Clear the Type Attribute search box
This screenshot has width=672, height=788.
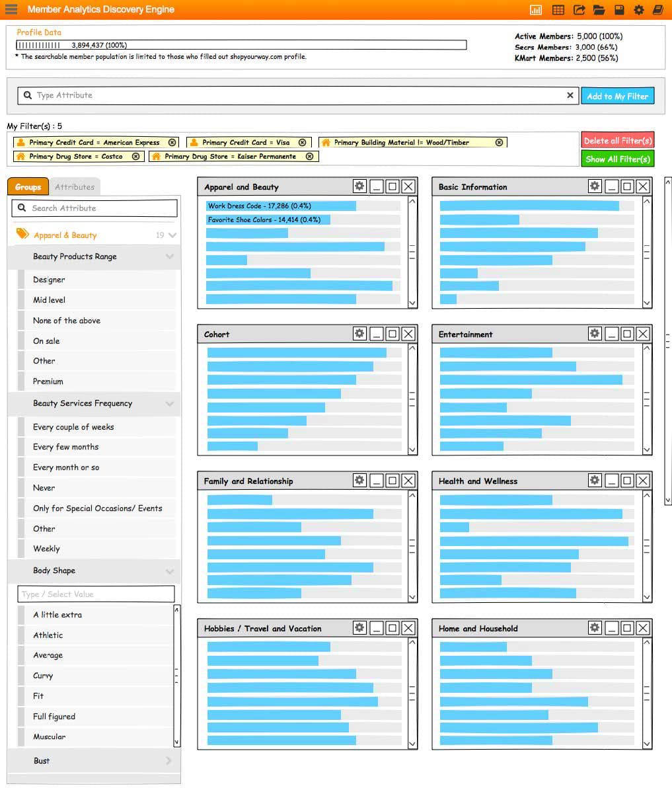[x=570, y=96]
